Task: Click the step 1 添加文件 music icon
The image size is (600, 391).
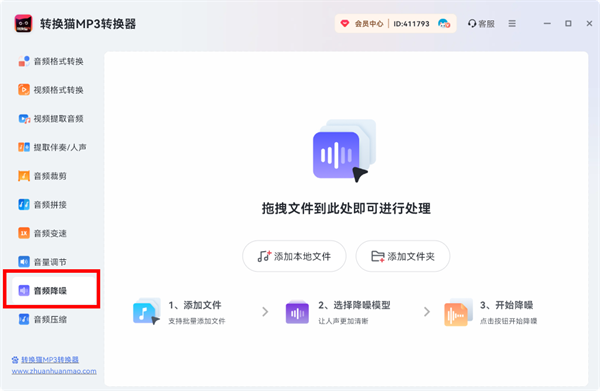Action: pyautogui.click(x=147, y=312)
